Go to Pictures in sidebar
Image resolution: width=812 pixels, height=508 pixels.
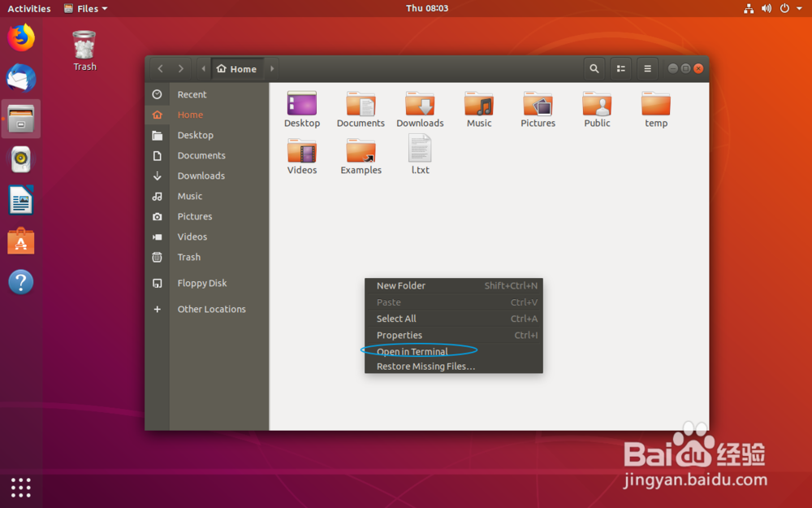pyautogui.click(x=206, y=216)
